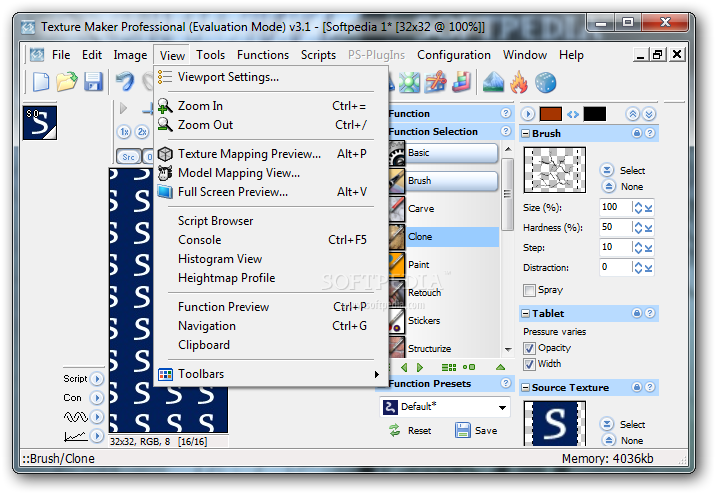Click the Size (%) value field
Screen dimensions: 716x494
615,207
